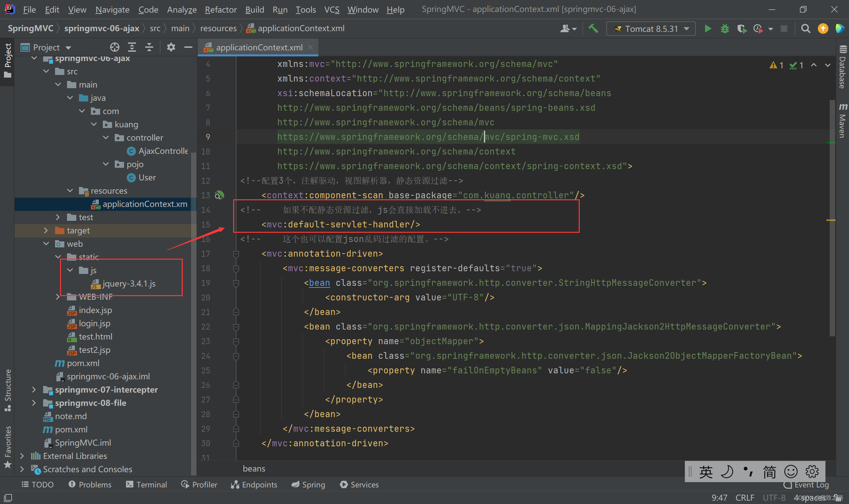Open jquery-3.4.1.js in project tree
This screenshot has height=504, width=849.
pos(129,283)
